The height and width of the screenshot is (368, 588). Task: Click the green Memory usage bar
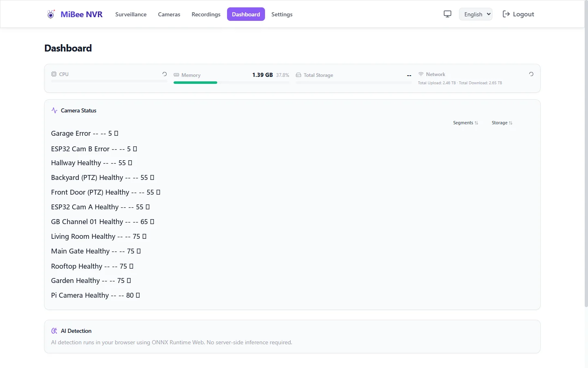pyautogui.click(x=195, y=83)
